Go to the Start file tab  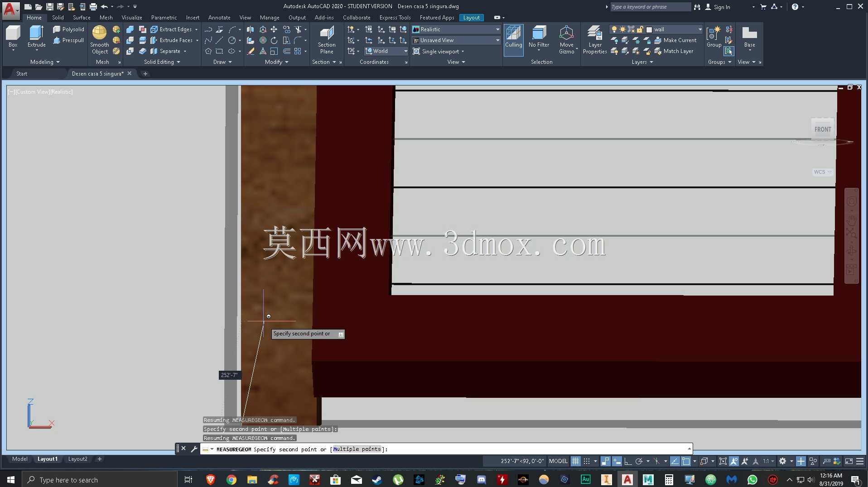tap(22, 74)
